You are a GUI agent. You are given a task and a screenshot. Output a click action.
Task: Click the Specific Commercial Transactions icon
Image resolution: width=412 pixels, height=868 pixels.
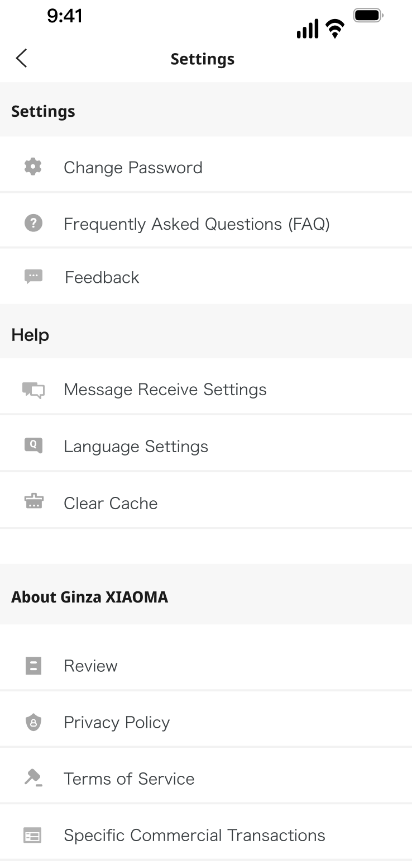point(33,836)
